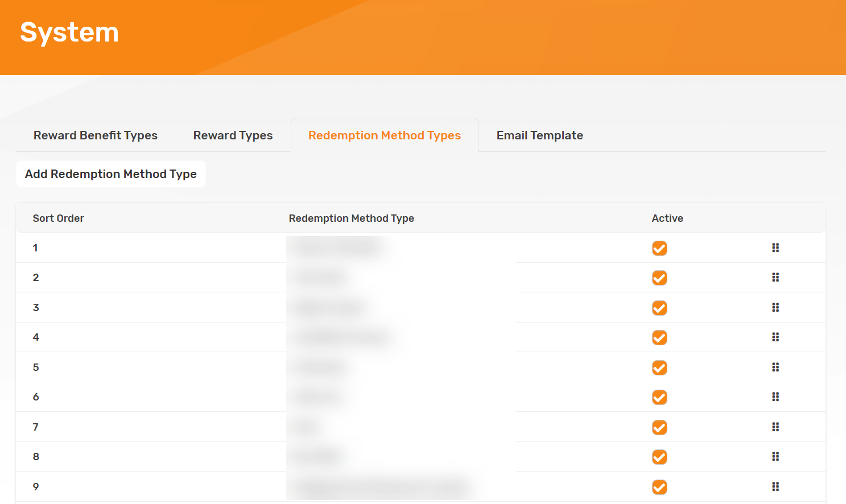Viewport: 846px width, 504px height.
Task: Click the drag handle icon for row 5
Action: click(x=775, y=367)
